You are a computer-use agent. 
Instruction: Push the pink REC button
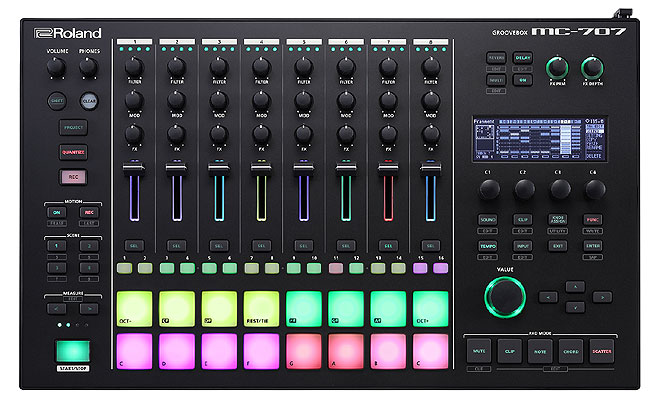point(73,177)
